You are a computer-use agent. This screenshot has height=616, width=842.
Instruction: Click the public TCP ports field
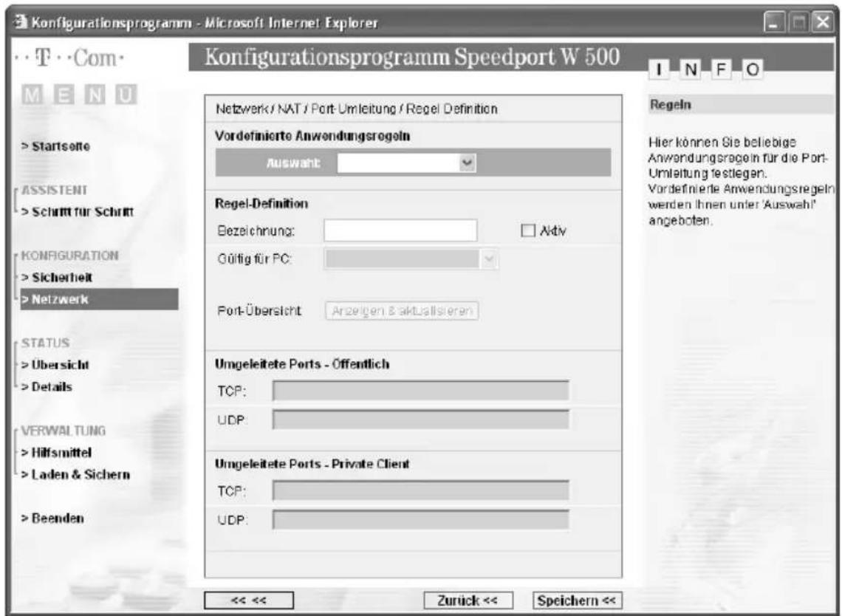click(420, 391)
